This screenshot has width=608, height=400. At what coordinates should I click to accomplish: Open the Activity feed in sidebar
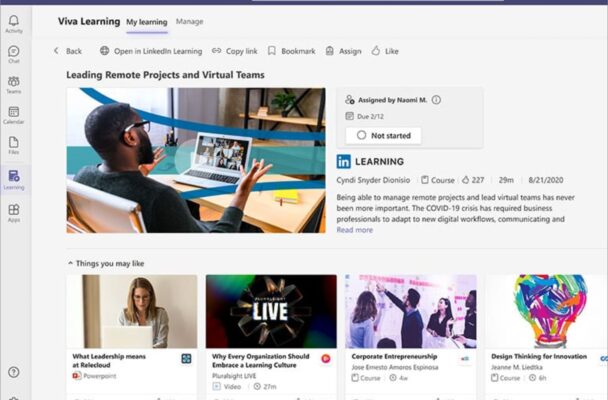coord(14,24)
